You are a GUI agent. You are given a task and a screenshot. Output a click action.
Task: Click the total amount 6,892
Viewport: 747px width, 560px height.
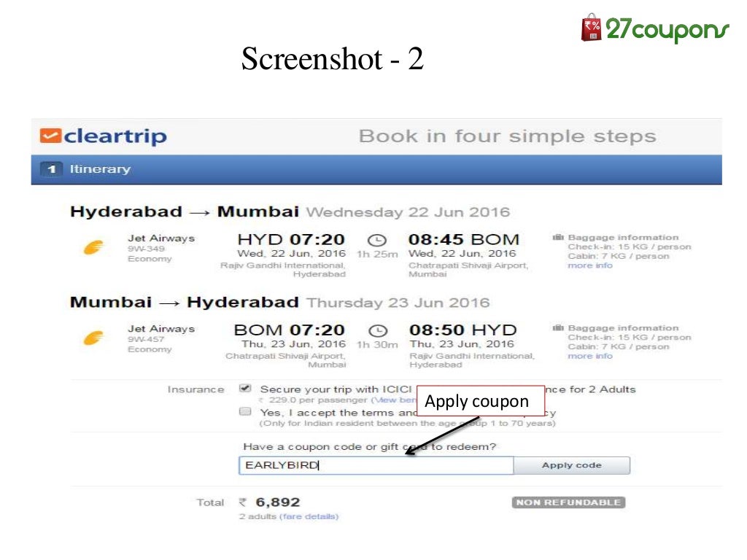click(278, 502)
